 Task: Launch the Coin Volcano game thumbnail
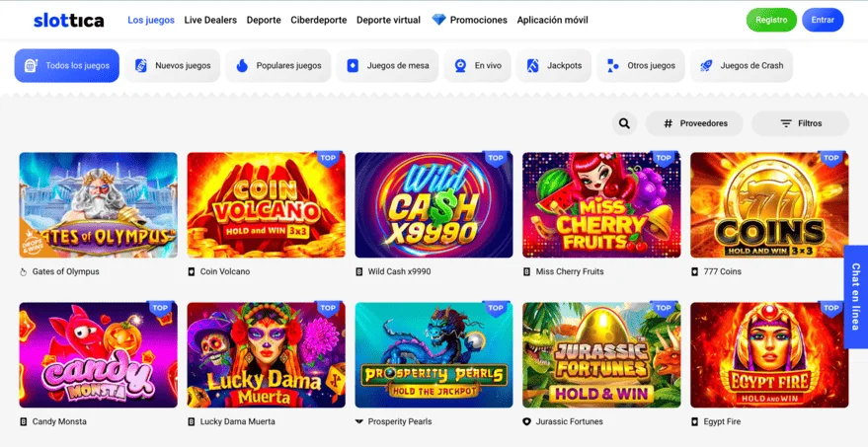pos(266,205)
